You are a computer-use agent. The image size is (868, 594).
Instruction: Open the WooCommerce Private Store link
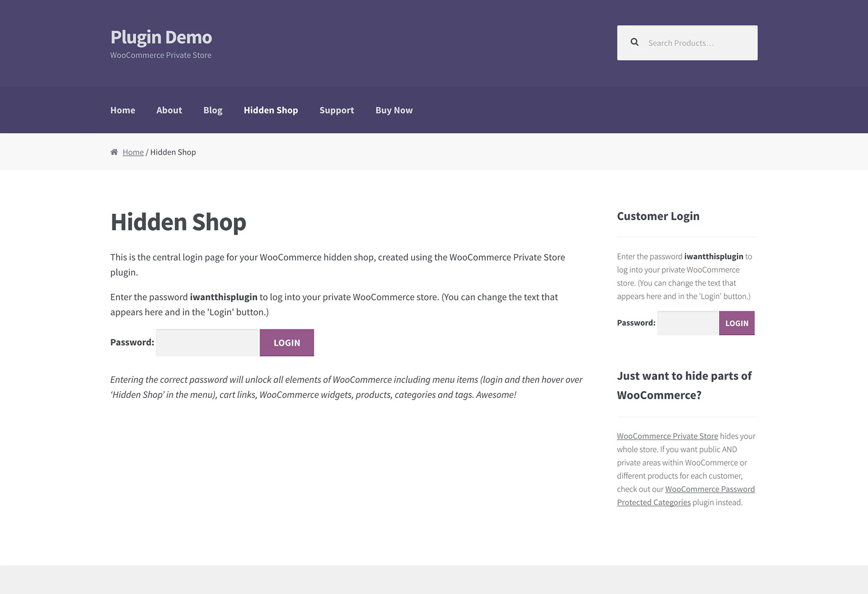coord(667,436)
